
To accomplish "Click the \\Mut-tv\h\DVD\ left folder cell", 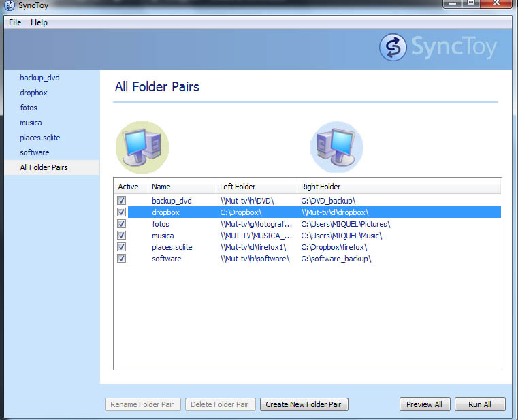I will click(x=248, y=201).
